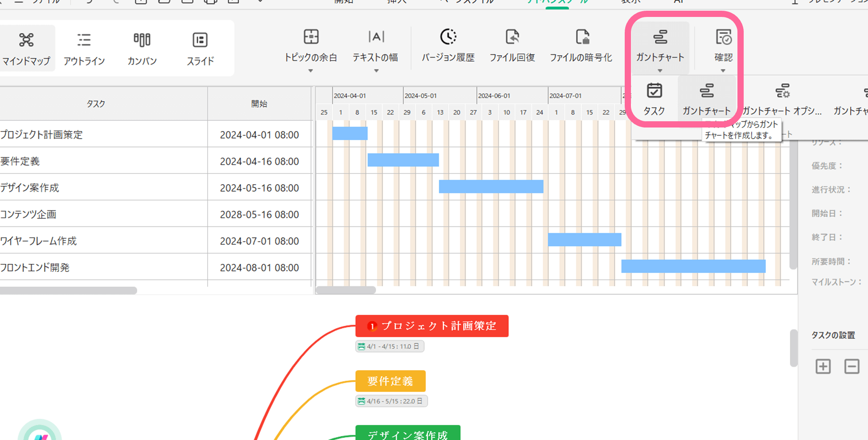
Task: Click the Gantt timeline horizontal scrollbar
Action: click(x=345, y=290)
